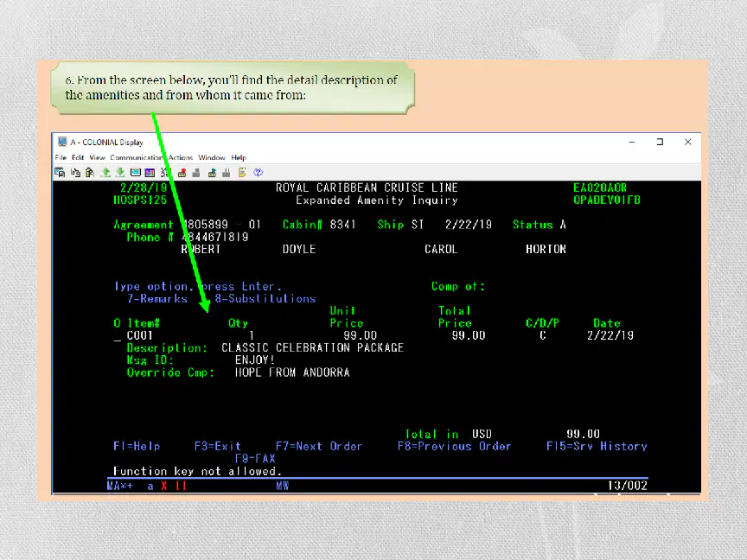Open the File menu
Viewport: 747px width, 560px height.
61,157
